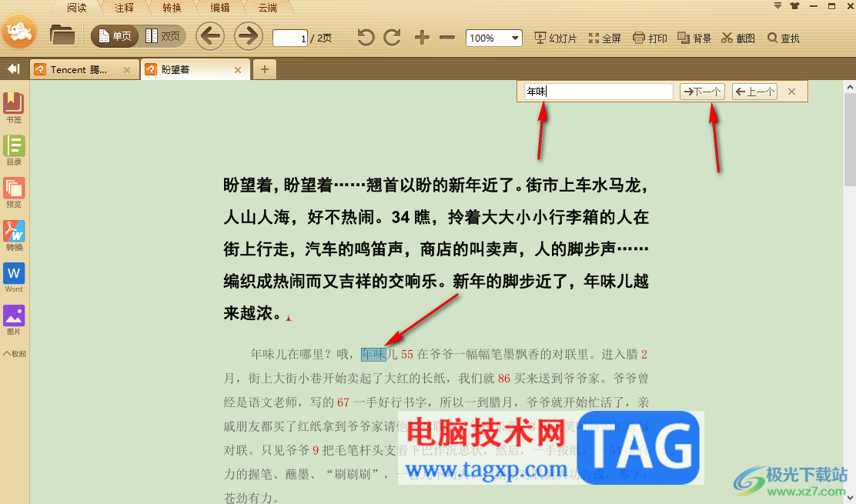
Task: Click the elephant application logo
Action: coord(19,32)
